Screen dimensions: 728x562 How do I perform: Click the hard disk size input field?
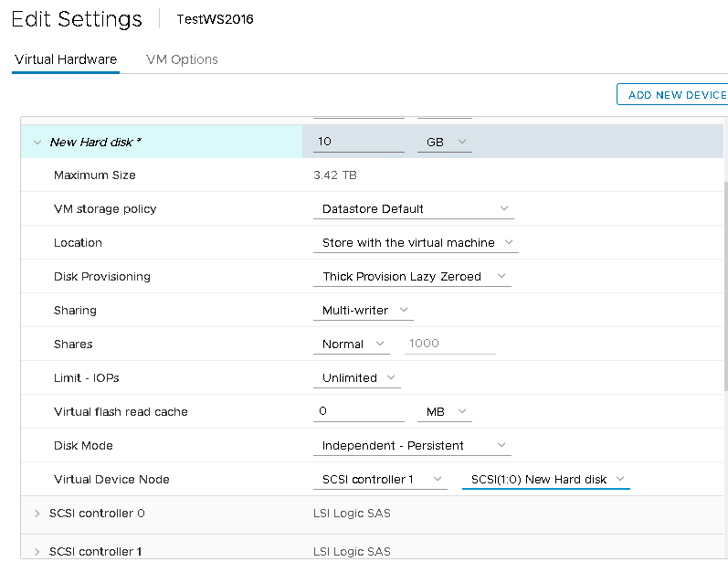[x=358, y=142]
